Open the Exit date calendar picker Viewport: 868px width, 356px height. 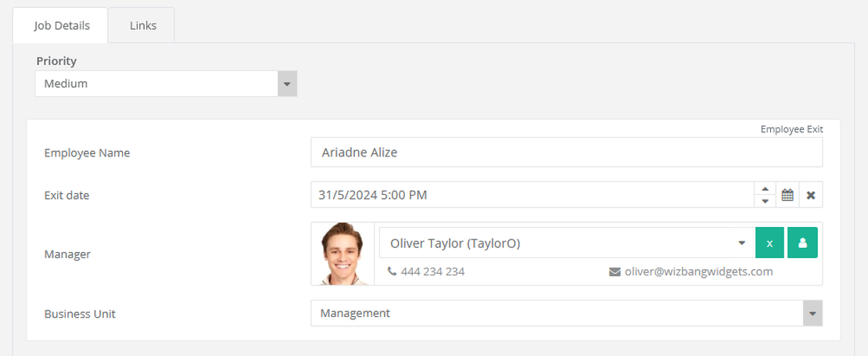coord(787,195)
